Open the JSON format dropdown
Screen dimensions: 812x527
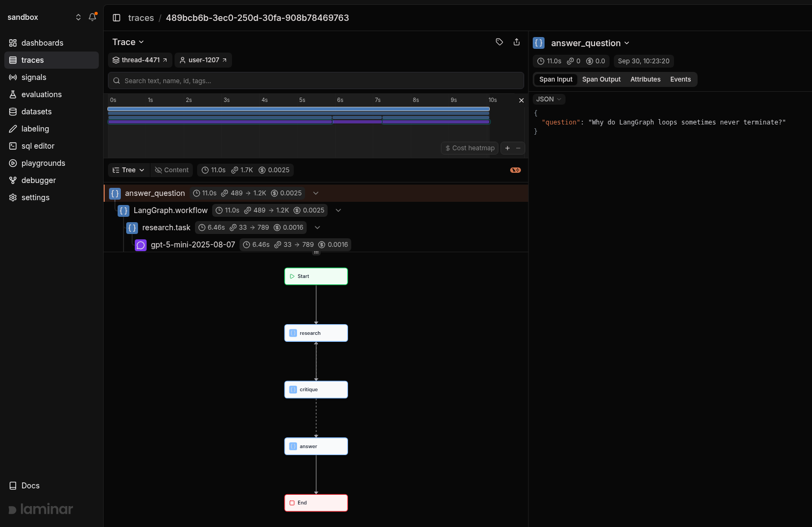tap(549, 99)
